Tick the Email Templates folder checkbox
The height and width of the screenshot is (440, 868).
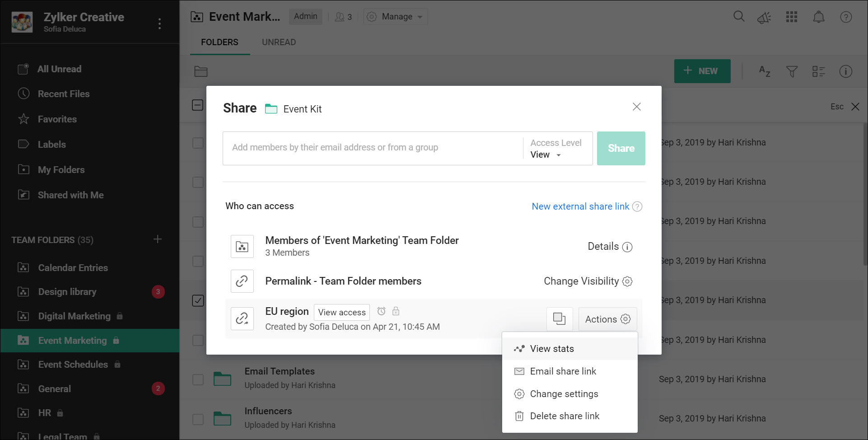click(x=198, y=379)
